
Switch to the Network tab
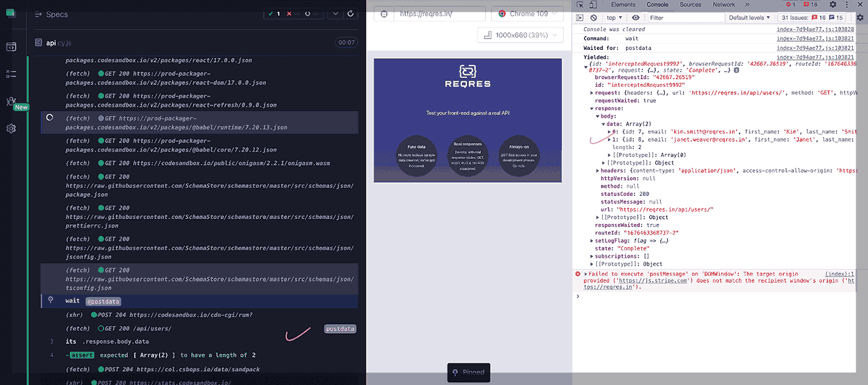[x=723, y=5]
